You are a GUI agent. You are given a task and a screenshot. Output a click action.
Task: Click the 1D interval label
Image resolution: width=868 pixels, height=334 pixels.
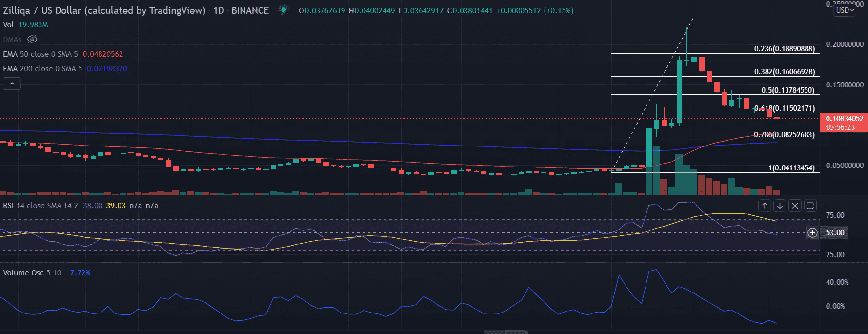coord(219,10)
